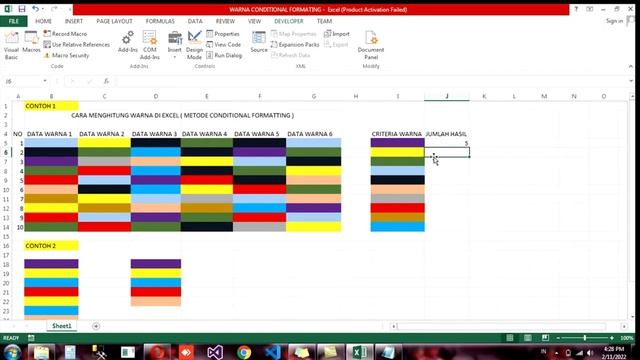The height and width of the screenshot is (360, 640).
Task: Open Google Chrome from the taskbar
Action: click(x=244, y=352)
